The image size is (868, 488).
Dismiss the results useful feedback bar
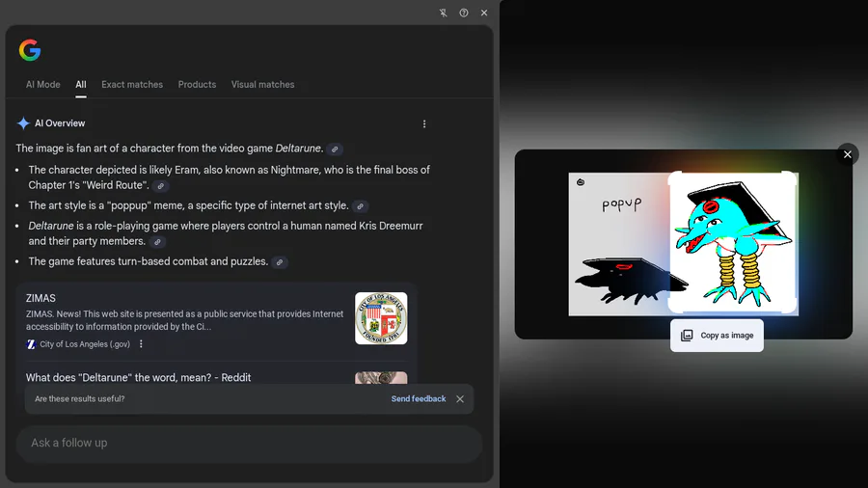(x=460, y=399)
